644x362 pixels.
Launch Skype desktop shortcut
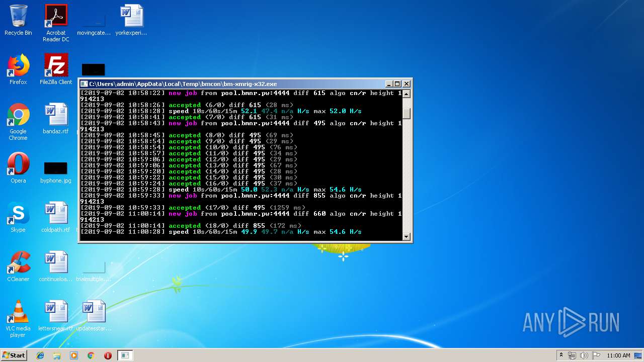pos(18,217)
